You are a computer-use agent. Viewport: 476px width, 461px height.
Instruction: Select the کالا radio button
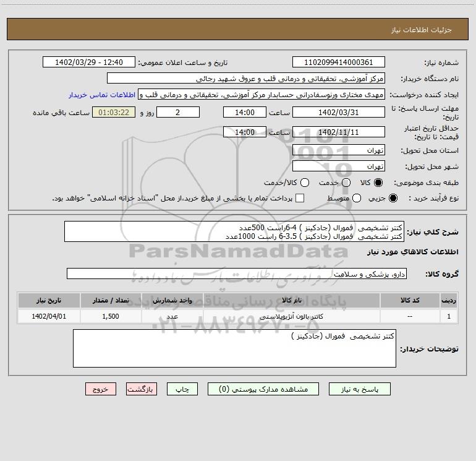(378, 183)
